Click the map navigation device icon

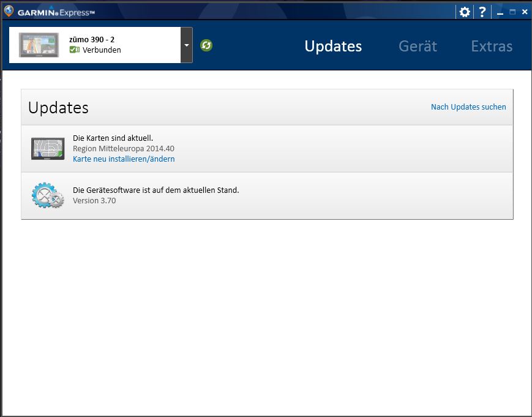point(48,148)
